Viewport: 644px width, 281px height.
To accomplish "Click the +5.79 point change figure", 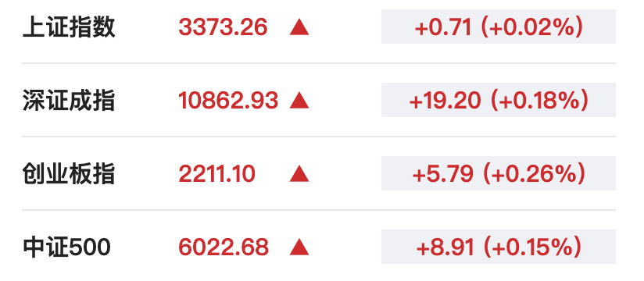I will tap(442, 174).
